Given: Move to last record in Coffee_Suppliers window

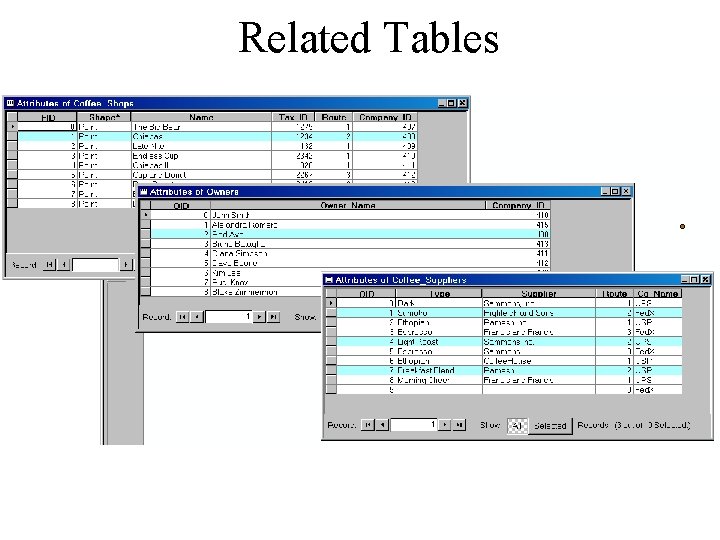Looking at the screenshot, I should click(459, 425).
